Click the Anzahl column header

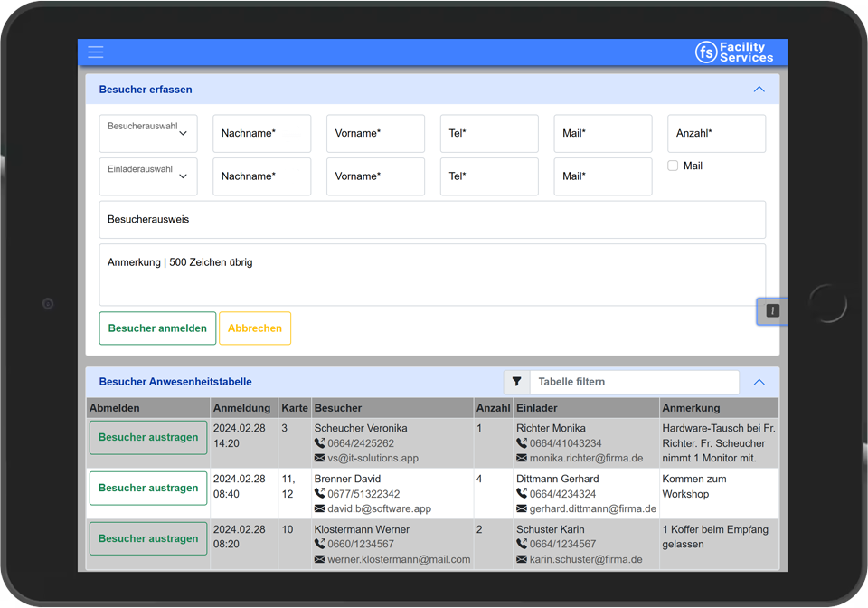point(494,408)
